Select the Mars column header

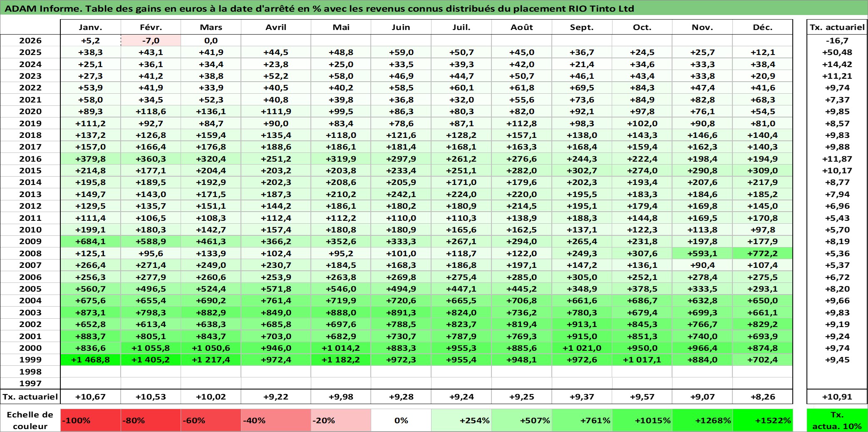point(211,27)
